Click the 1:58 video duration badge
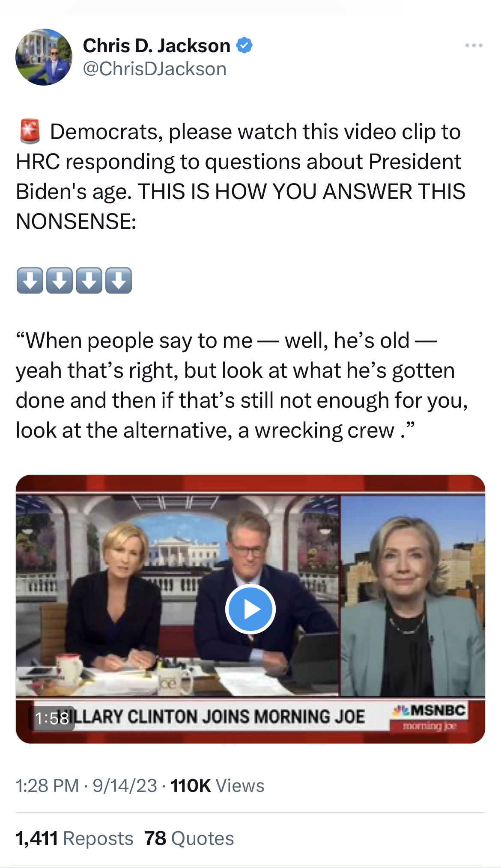The width and height of the screenshot is (501, 868). (x=52, y=718)
